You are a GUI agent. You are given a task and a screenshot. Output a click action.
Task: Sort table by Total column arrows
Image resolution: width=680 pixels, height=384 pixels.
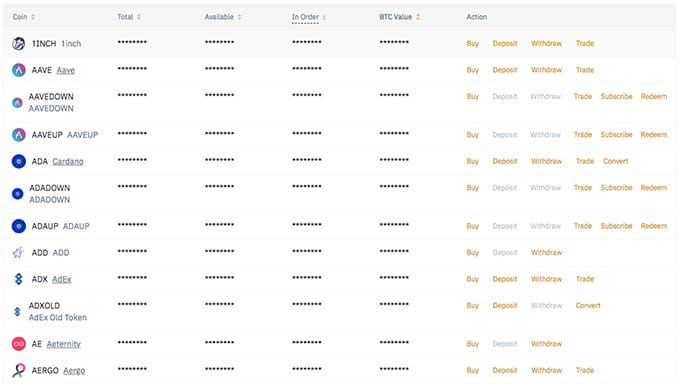coord(139,17)
